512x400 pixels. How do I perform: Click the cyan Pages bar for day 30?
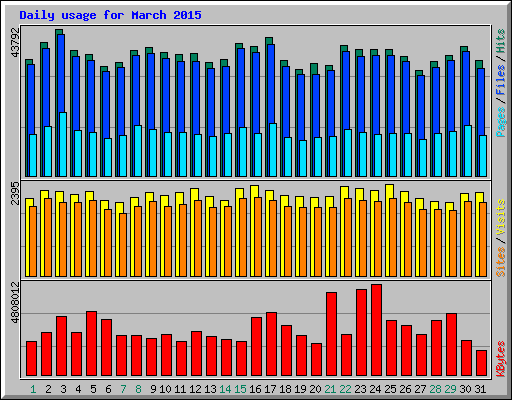(x=468, y=151)
